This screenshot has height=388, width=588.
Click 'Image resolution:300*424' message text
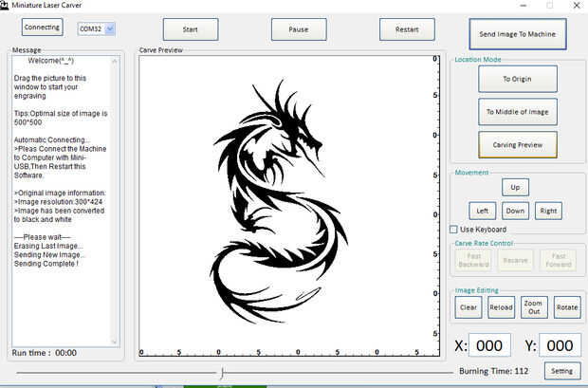pyautogui.click(x=60, y=202)
